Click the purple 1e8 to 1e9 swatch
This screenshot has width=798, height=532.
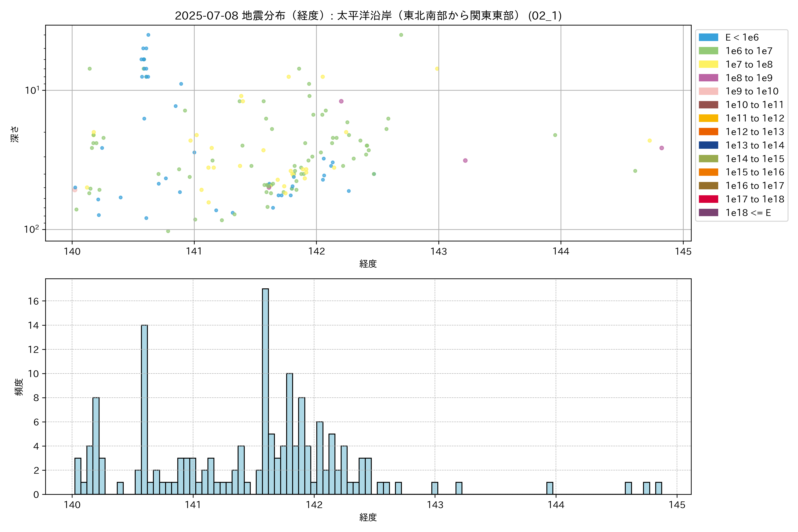(x=708, y=78)
